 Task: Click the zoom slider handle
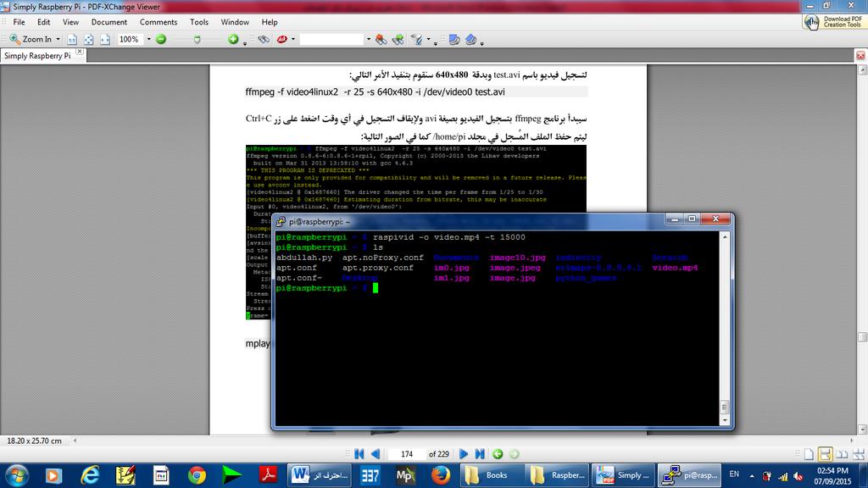(x=197, y=40)
